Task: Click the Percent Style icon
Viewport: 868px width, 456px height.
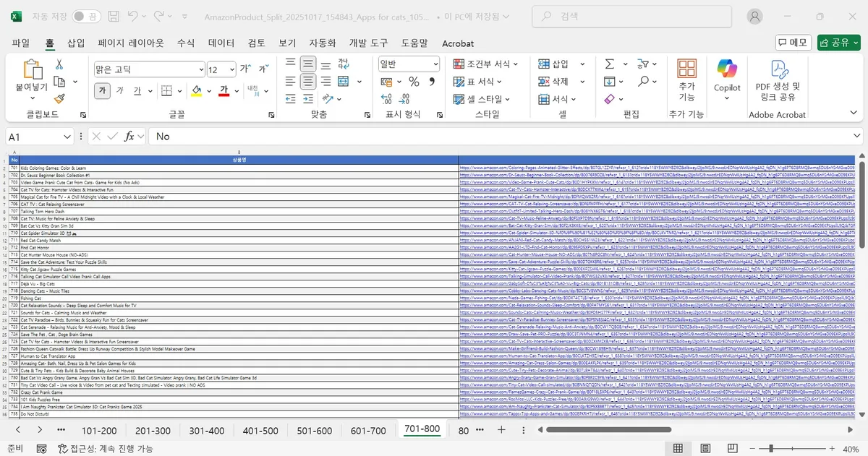Action: pos(414,82)
